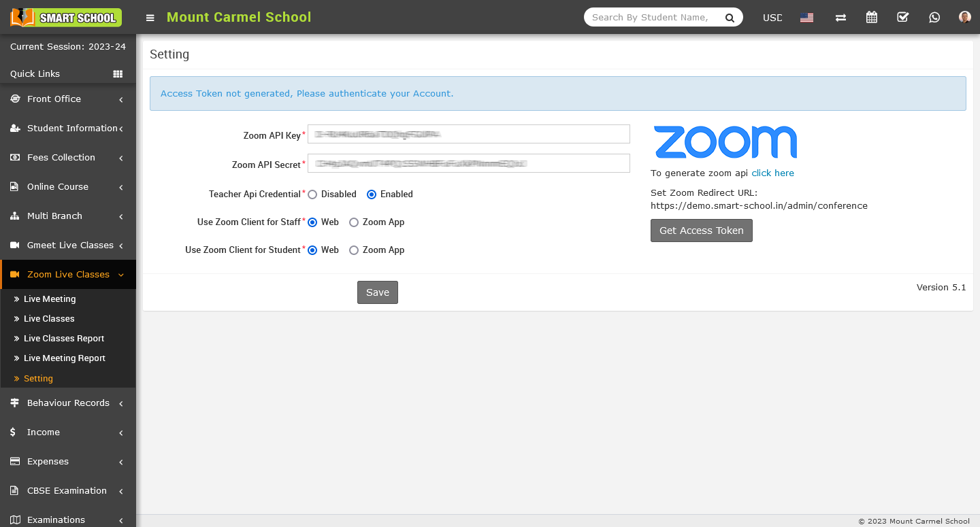Open the Quick Links grid icon
Screen dimensions: 980x527
pyautogui.click(x=118, y=73)
